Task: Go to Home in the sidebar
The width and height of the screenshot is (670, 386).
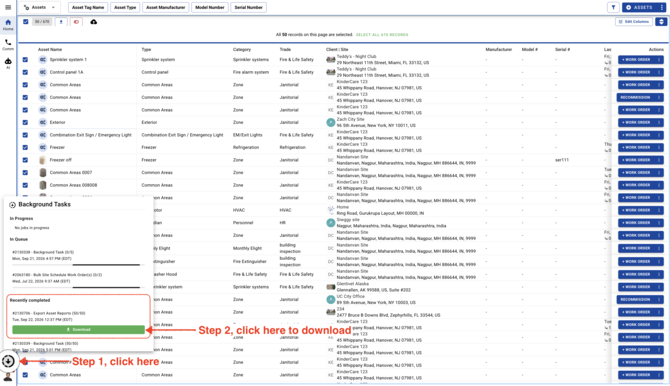Action: pyautogui.click(x=8, y=25)
